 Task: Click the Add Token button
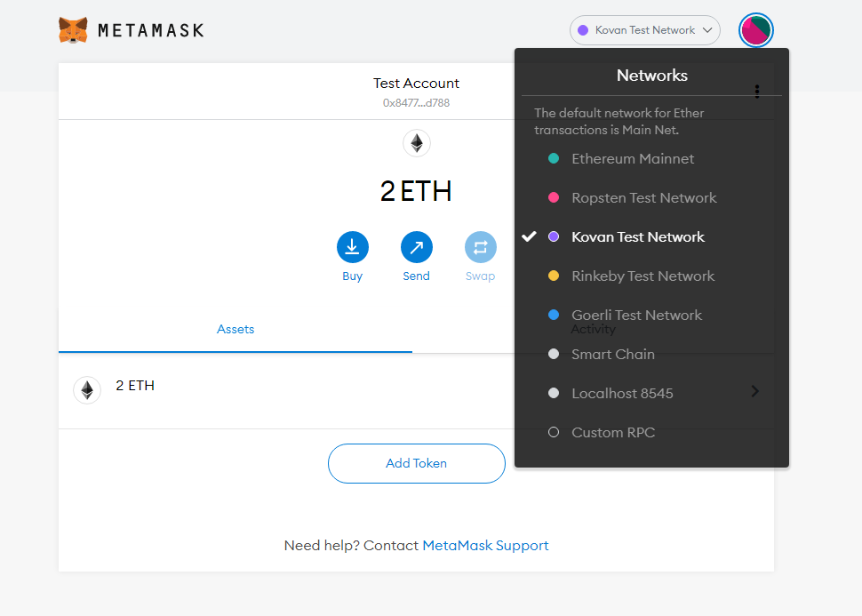click(416, 463)
